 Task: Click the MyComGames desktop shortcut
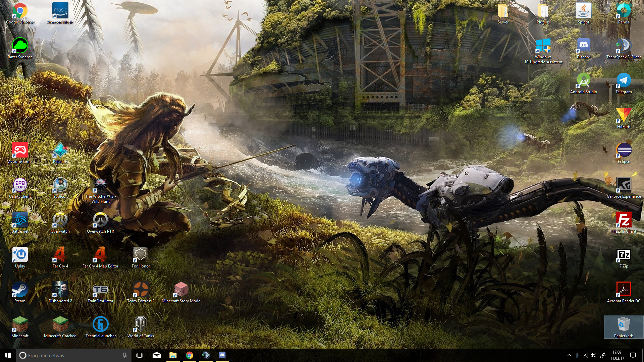coord(20,153)
